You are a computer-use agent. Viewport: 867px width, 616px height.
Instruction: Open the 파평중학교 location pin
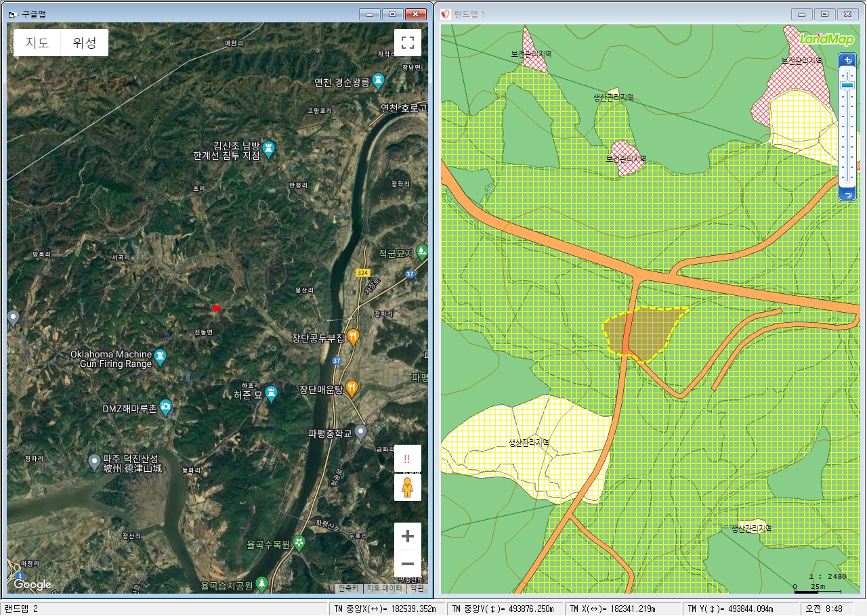361,431
